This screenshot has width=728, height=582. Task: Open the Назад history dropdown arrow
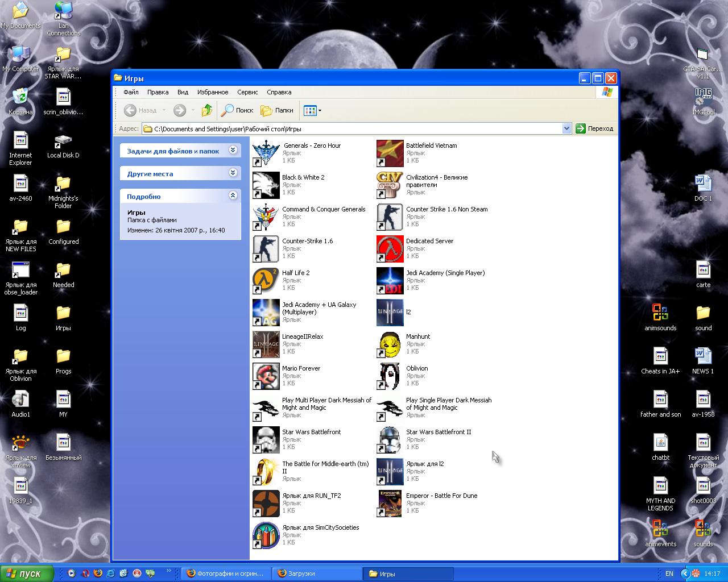164,110
